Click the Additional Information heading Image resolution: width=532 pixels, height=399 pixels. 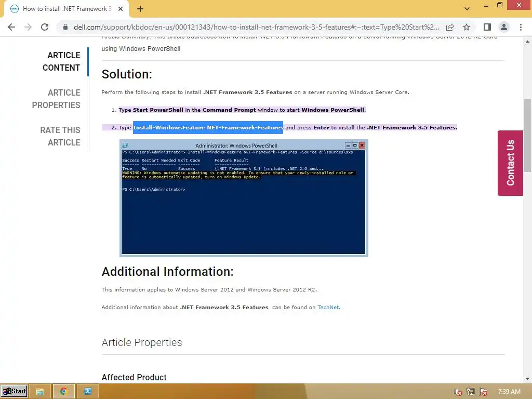(168, 271)
